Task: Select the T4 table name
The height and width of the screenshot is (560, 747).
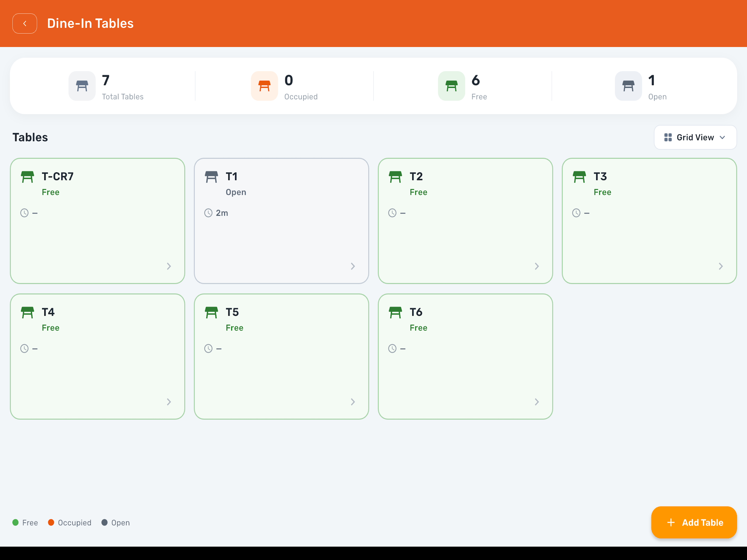Action: (48, 312)
